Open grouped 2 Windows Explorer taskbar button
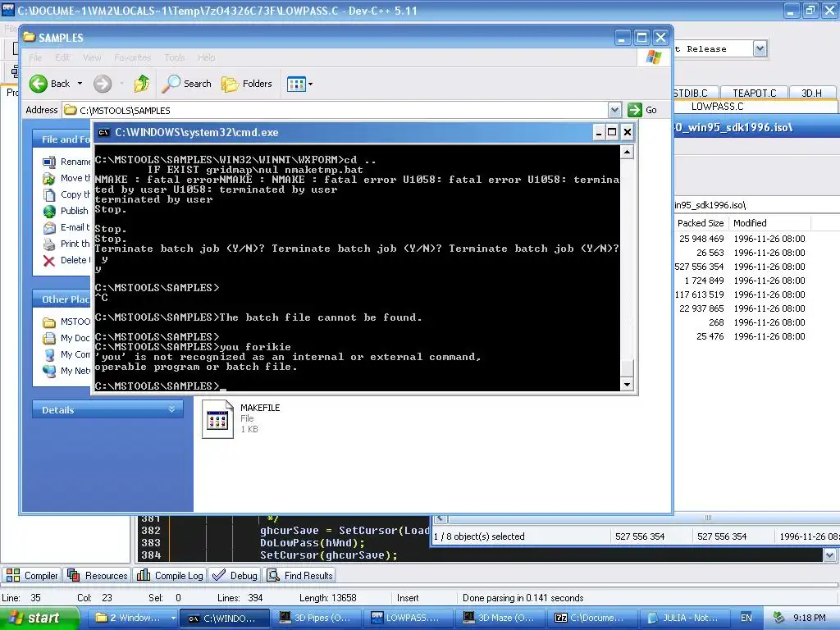The width and height of the screenshot is (840, 630). point(133,619)
